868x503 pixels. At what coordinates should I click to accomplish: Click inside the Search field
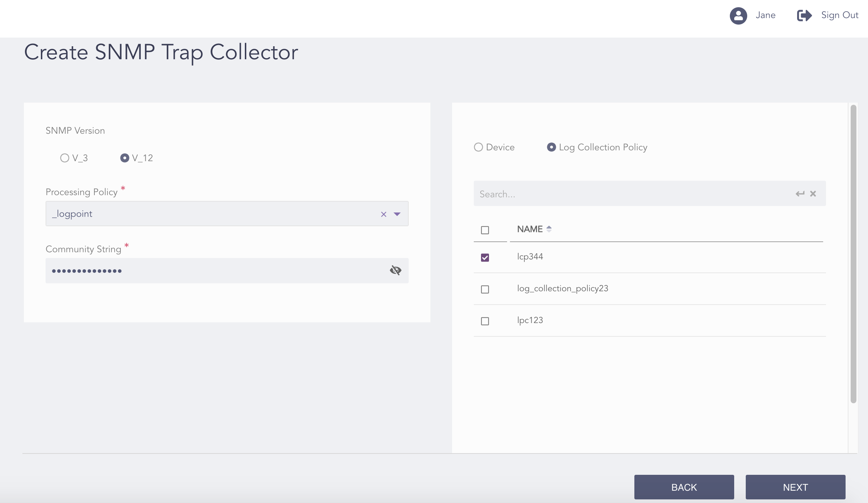tap(615, 194)
